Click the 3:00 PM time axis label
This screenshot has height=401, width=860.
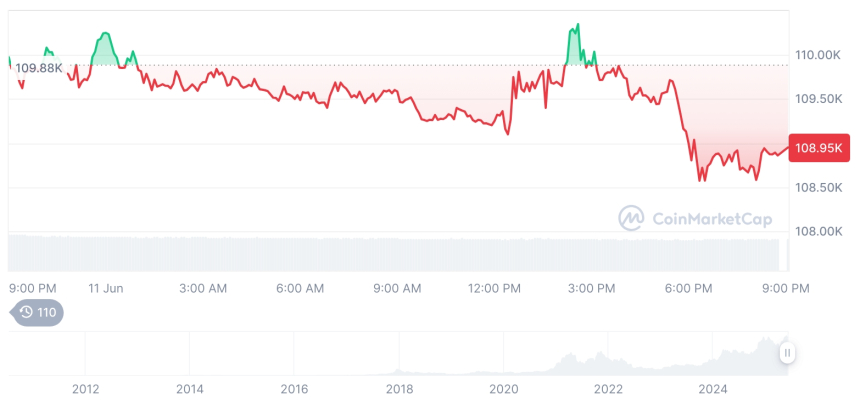(592, 288)
